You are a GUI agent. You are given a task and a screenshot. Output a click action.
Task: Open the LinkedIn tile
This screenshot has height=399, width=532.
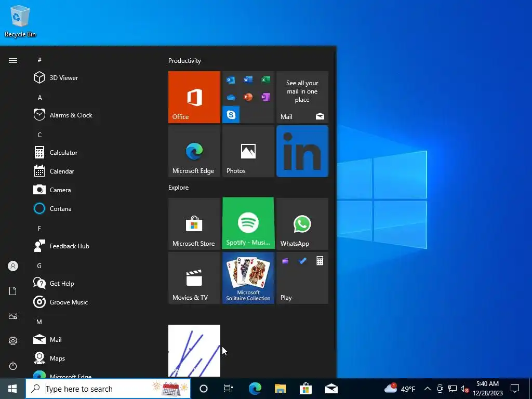[x=302, y=151]
